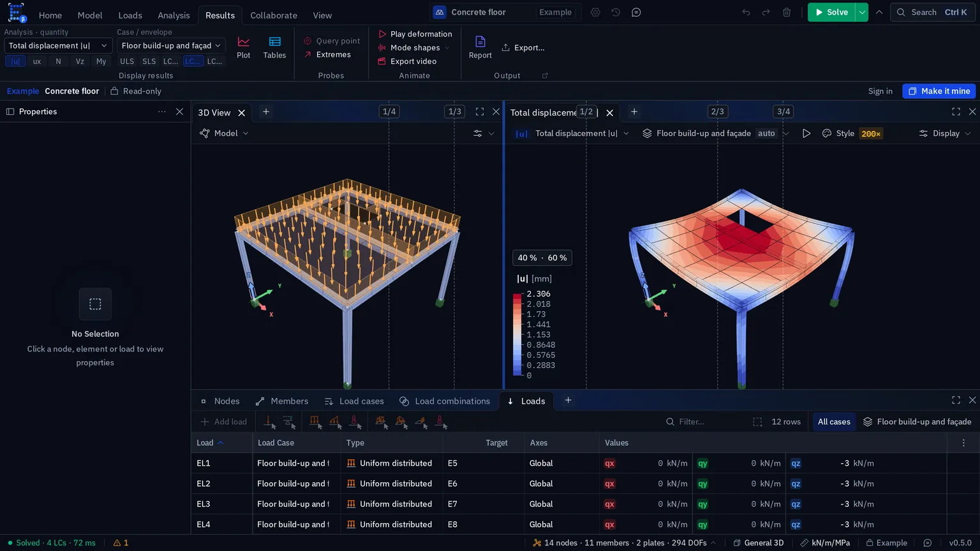Expand the Solve button options arrow
The image size is (980, 551).
(x=862, y=12)
